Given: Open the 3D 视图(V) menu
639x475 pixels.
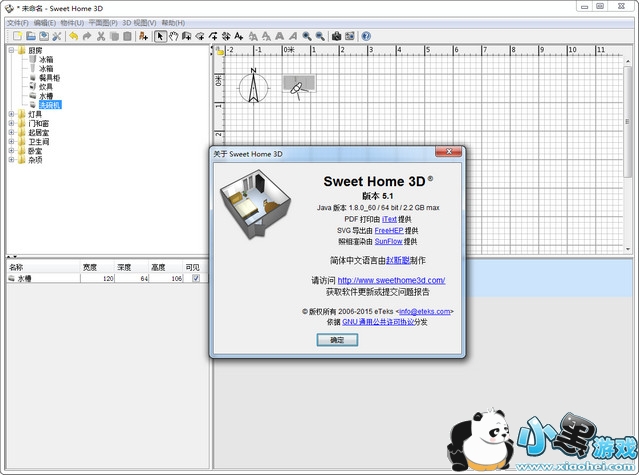Looking at the screenshot, I should coord(139,22).
